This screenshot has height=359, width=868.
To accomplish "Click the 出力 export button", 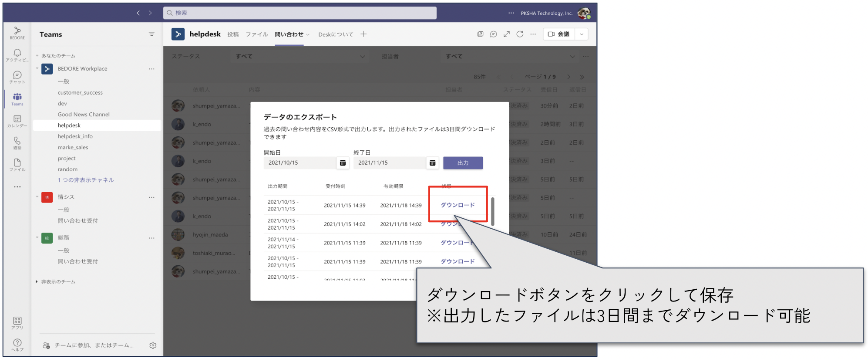I will [463, 163].
